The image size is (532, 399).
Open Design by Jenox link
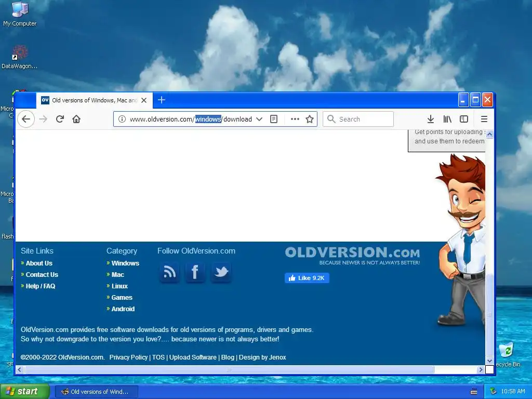(x=262, y=357)
